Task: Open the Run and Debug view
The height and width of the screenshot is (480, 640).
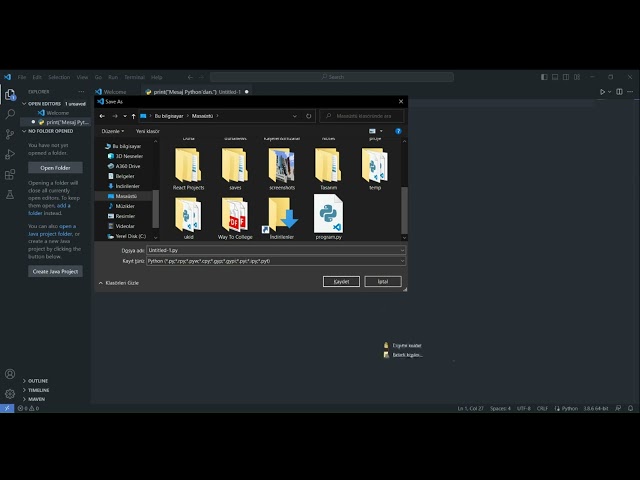Action: pos(10,154)
